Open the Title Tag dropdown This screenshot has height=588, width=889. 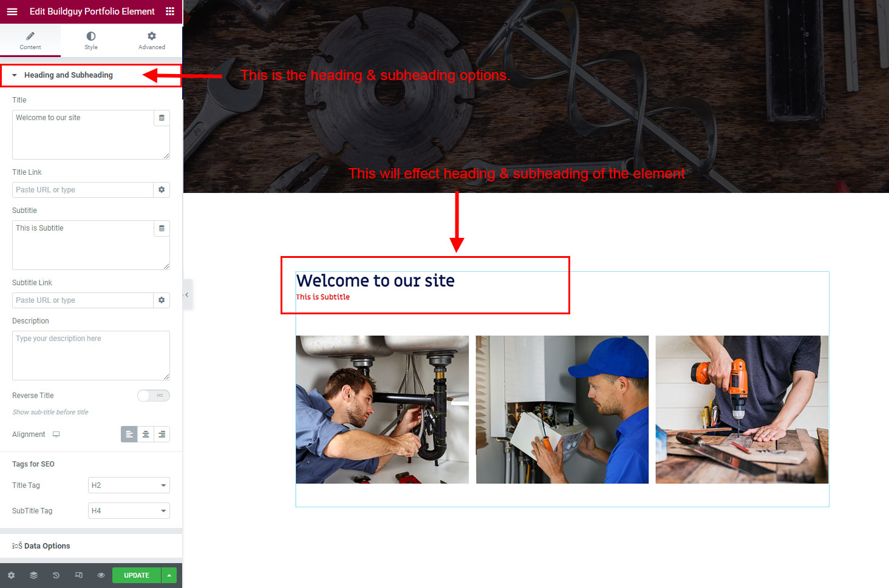tap(129, 485)
